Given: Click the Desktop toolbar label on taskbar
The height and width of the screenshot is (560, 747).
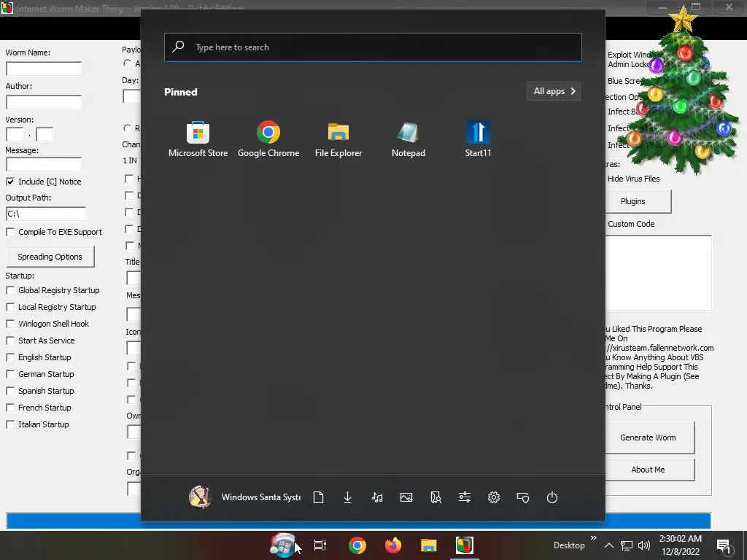Looking at the screenshot, I should (x=569, y=545).
